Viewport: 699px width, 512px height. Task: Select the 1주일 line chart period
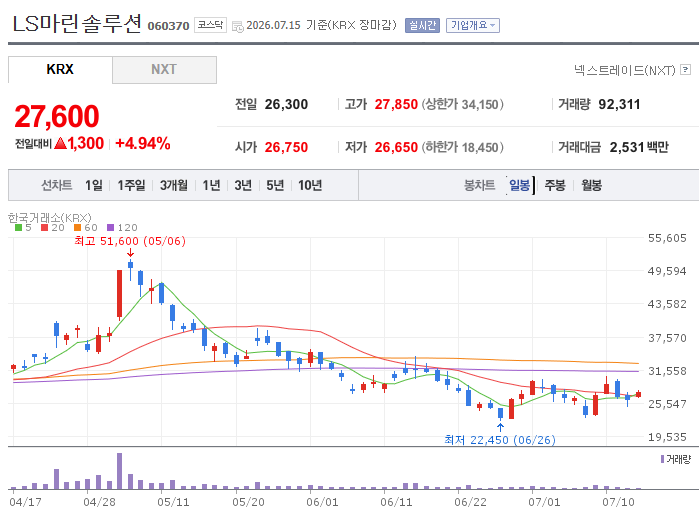tap(131, 185)
